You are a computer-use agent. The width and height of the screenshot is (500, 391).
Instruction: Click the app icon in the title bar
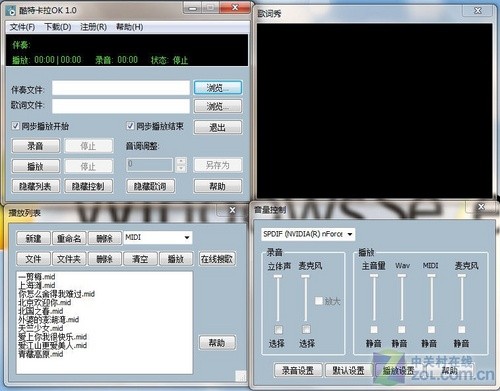pyautogui.click(x=11, y=11)
